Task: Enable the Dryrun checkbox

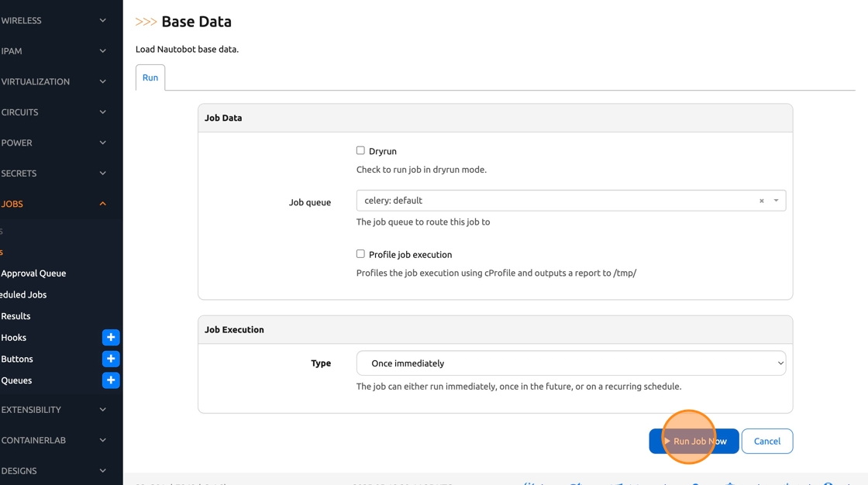Action: [360, 150]
